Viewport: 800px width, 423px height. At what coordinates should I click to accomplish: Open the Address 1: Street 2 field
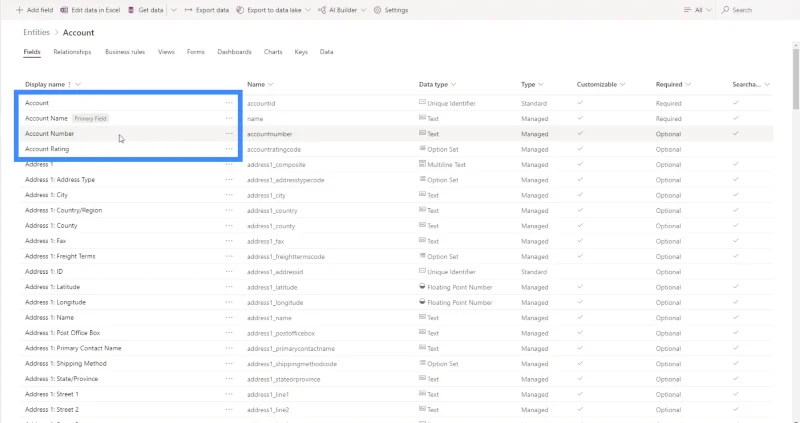pyautogui.click(x=52, y=409)
